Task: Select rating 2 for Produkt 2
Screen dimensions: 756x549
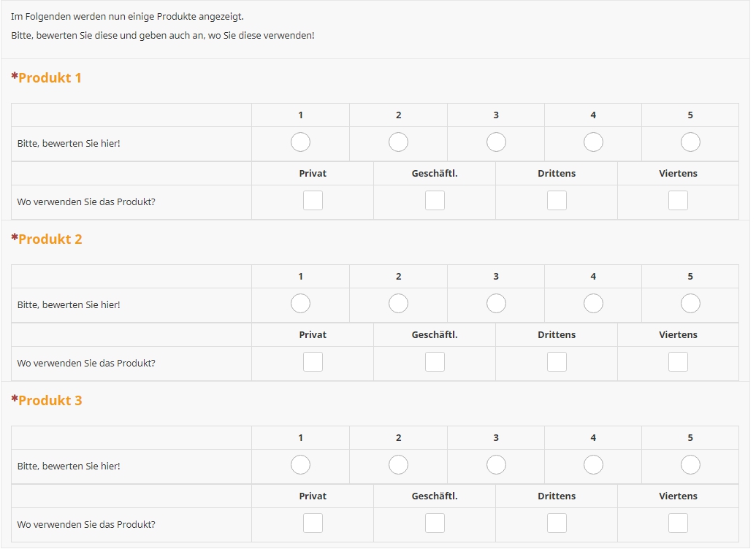Action: coord(398,304)
